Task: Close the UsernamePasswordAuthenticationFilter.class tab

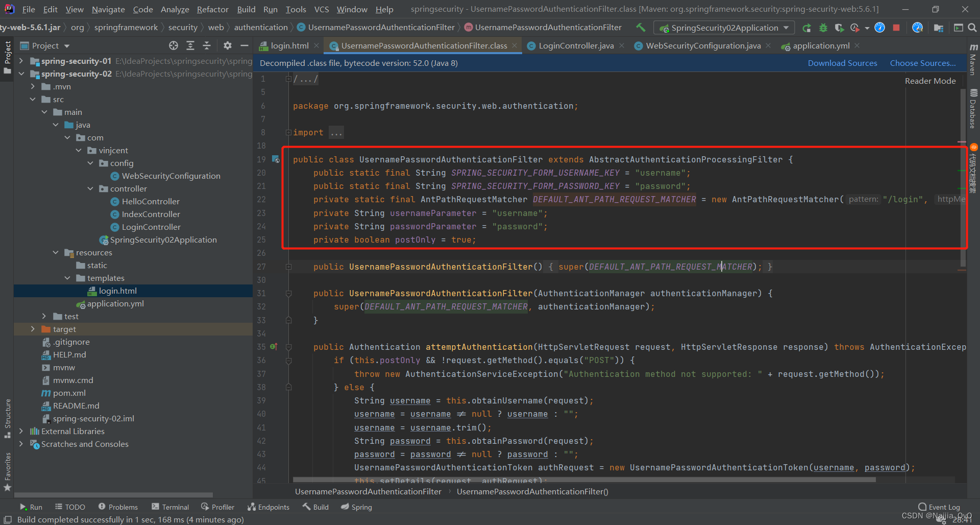Action: pyautogui.click(x=514, y=45)
